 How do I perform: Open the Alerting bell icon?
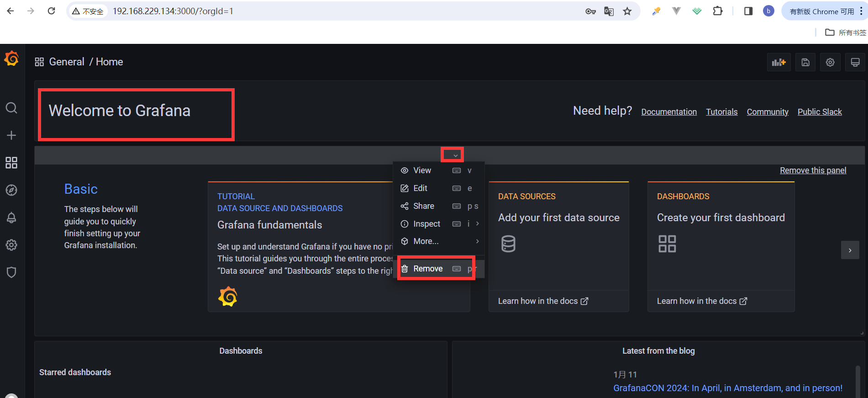[11, 218]
